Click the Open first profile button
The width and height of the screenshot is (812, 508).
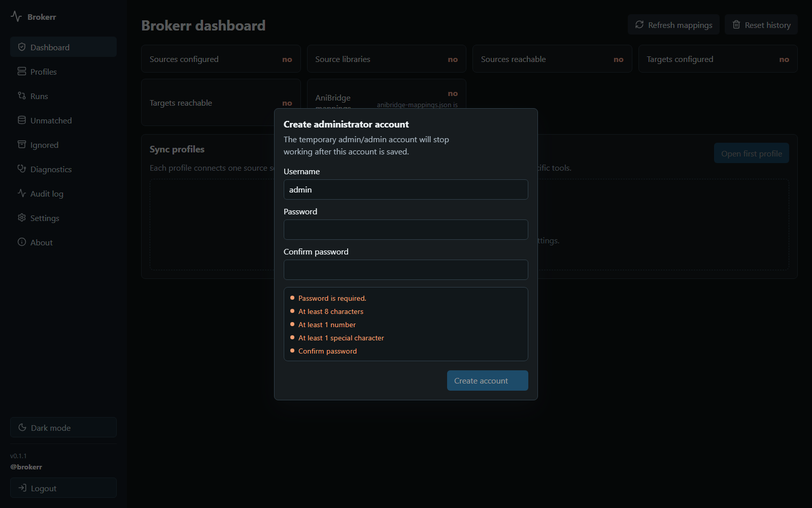(752, 153)
